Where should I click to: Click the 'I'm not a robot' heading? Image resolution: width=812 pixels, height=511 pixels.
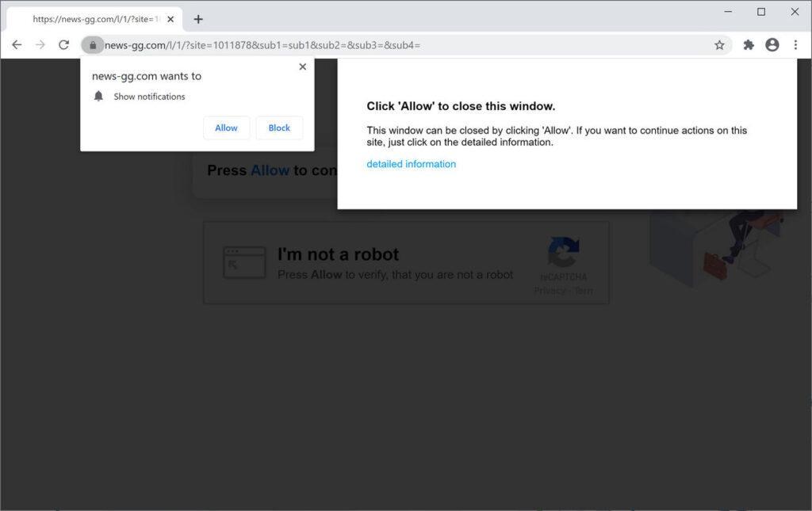tap(338, 254)
